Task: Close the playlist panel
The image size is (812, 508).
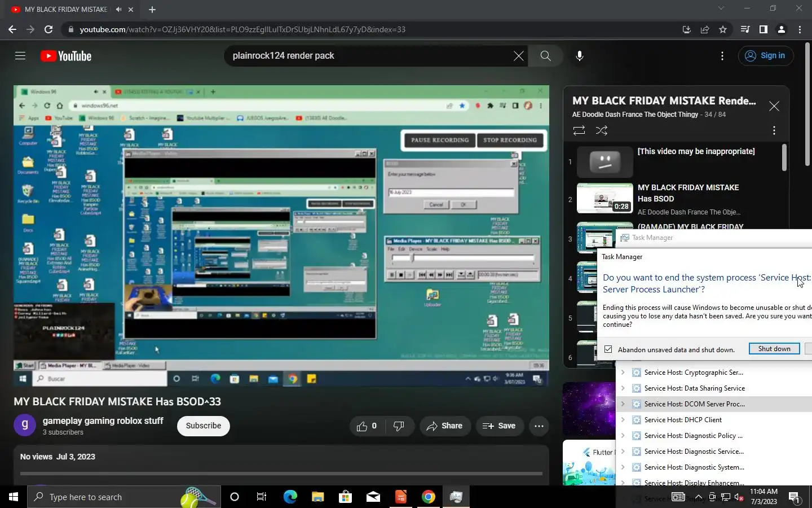Action: tap(774, 106)
